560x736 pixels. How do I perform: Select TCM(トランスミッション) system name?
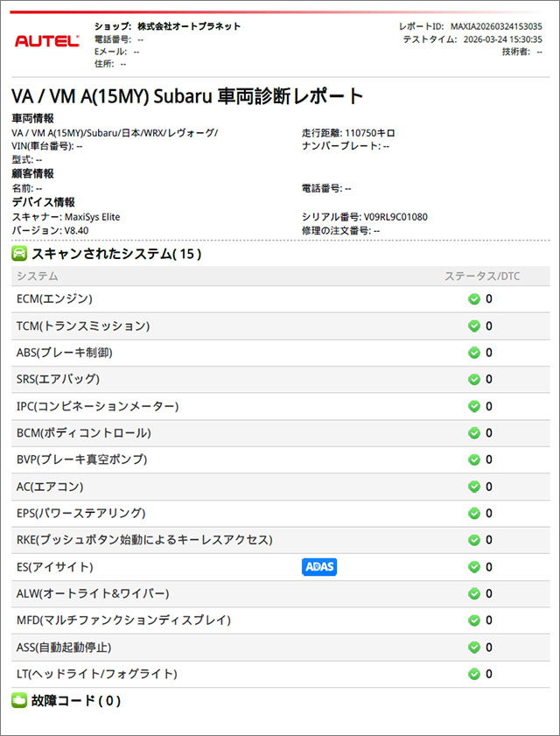[x=83, y=326]
